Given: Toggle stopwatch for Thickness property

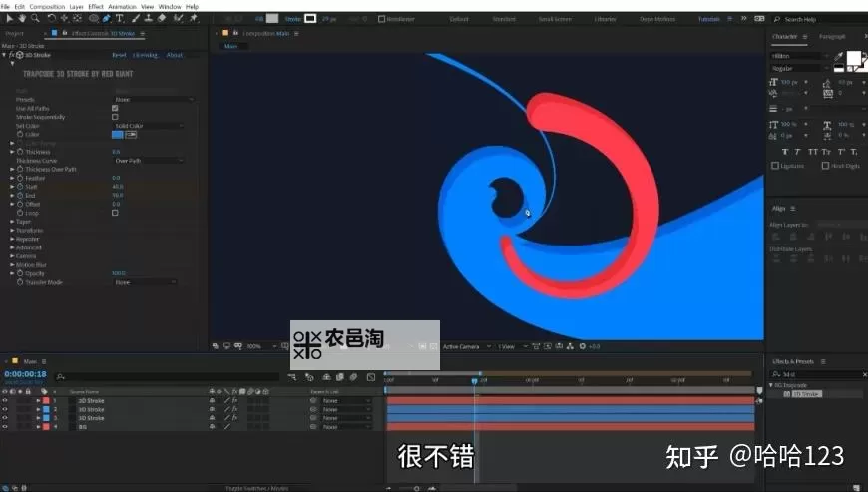Looking at the screenshot, I should click(x=20, y=152).
